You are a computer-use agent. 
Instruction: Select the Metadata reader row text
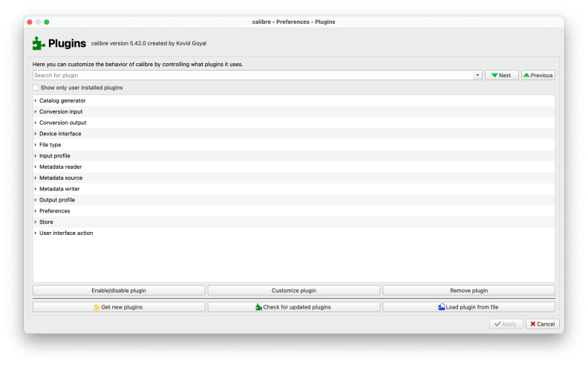(x=60, y=167)
